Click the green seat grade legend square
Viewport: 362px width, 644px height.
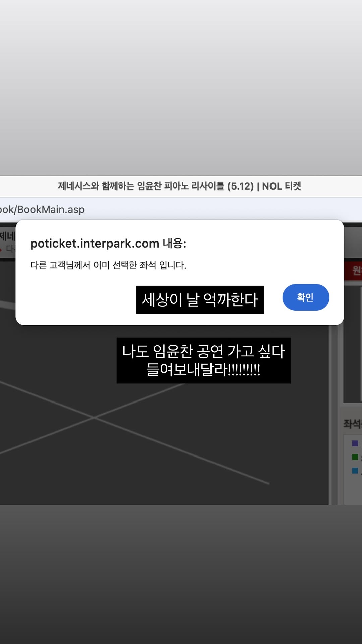click(x=355, y=457)
